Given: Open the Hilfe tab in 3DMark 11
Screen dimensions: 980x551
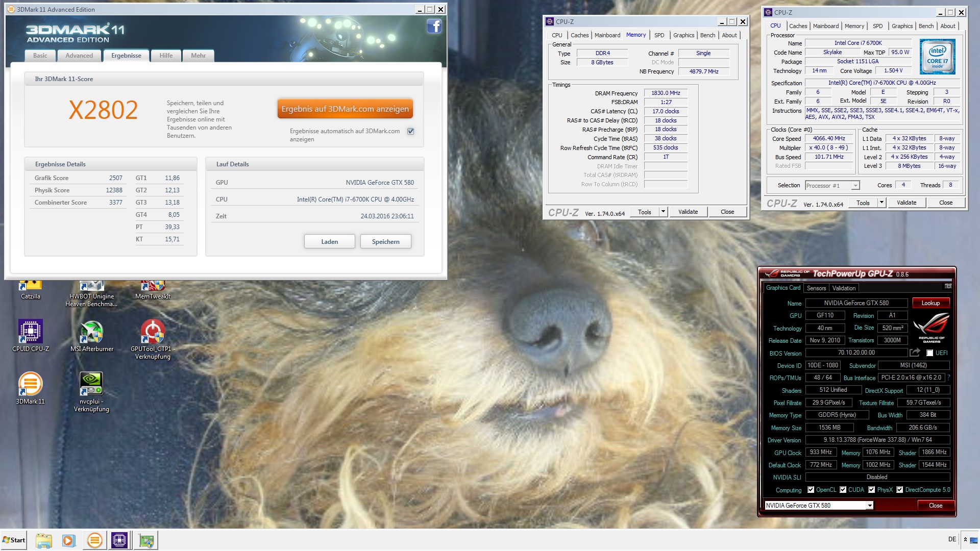Looking at the screenshot, I should (x=166, y=56).
